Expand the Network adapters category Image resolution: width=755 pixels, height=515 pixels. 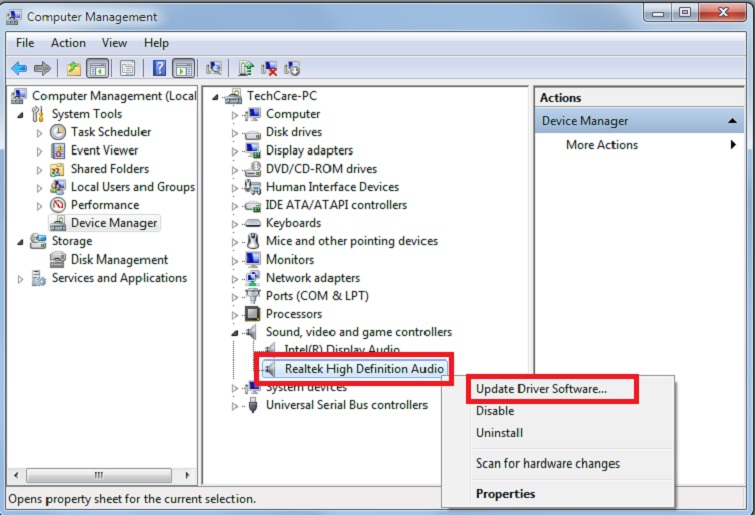click(x=235, y=279)
